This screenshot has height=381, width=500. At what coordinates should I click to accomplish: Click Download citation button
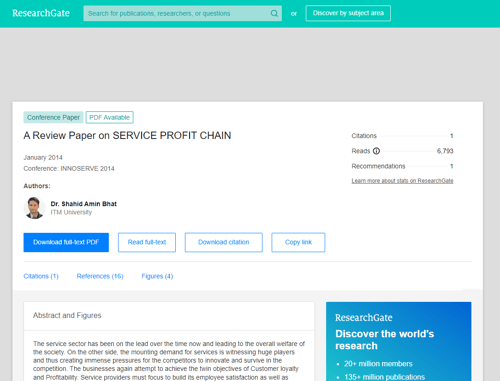pyautogui.click(x=224, y=242)
